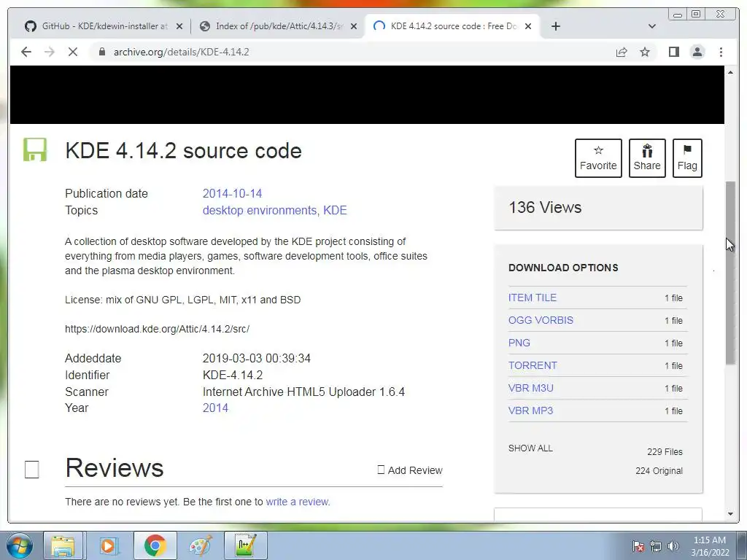Click Add Review
Viewport: 747px width, 560px height.
410,470
